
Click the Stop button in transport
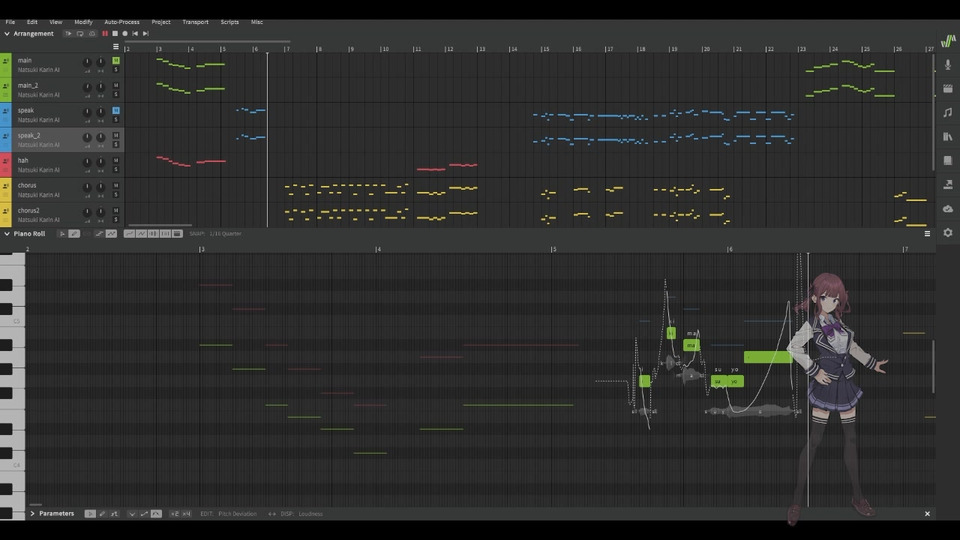(115, 33)
